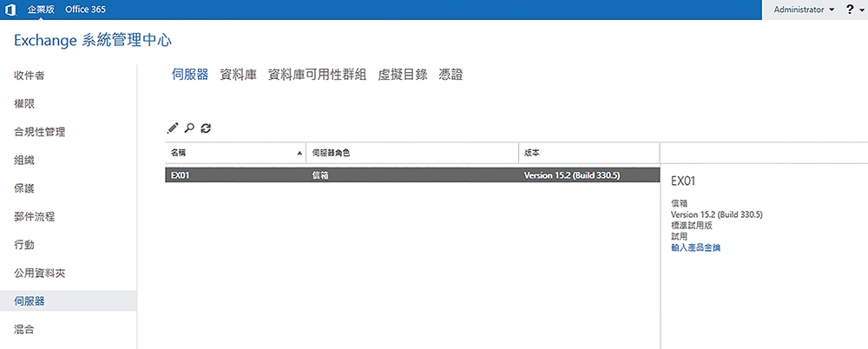Click the EX01 title in details pane
This screenshot has width=868, height=349.
coord(683,181)
